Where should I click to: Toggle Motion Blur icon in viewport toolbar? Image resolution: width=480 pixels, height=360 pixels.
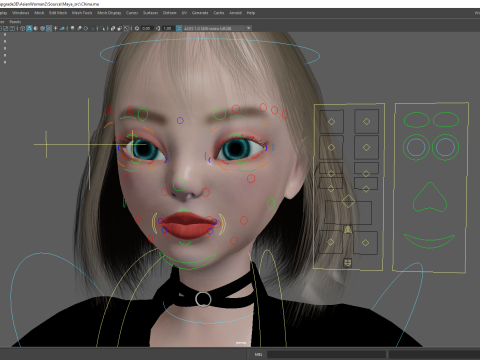[x=79, y=29]
